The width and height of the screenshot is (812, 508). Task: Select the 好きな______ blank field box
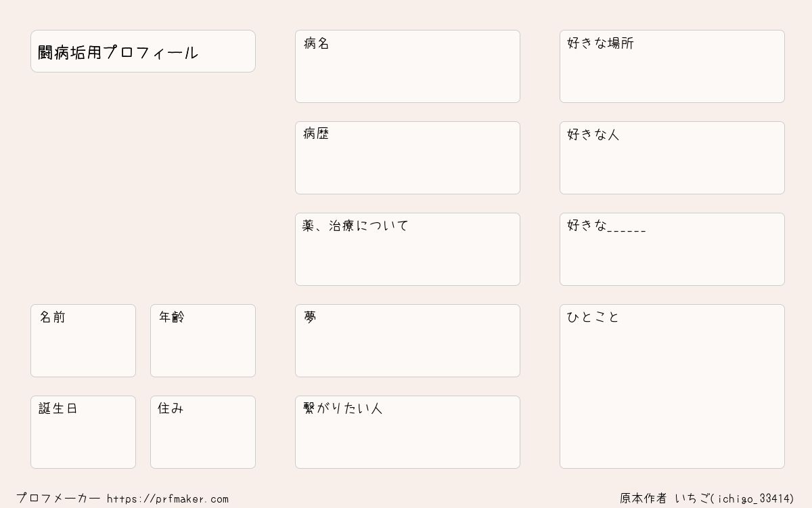[672, 249]
